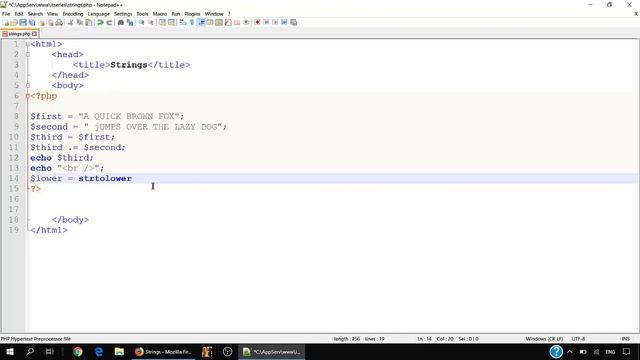Close the strings.php tab
This screenshot has height=360, width=640.
click(35, 34)
